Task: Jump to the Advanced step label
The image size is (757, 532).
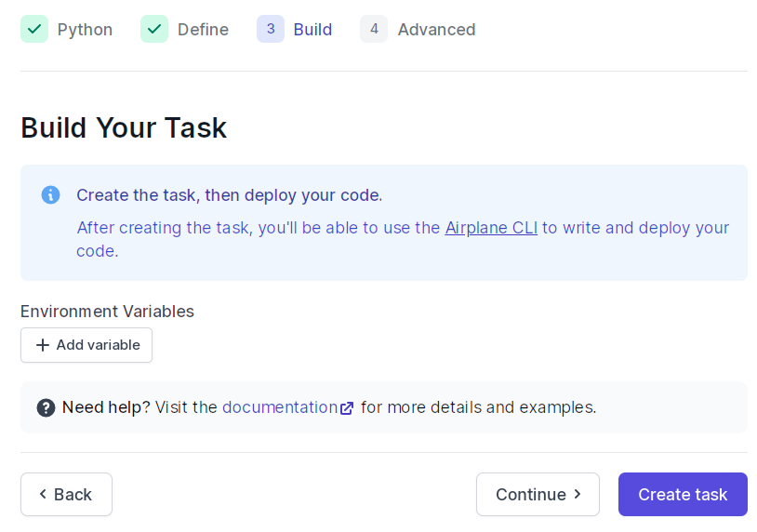Action: (x=436, y=30)
